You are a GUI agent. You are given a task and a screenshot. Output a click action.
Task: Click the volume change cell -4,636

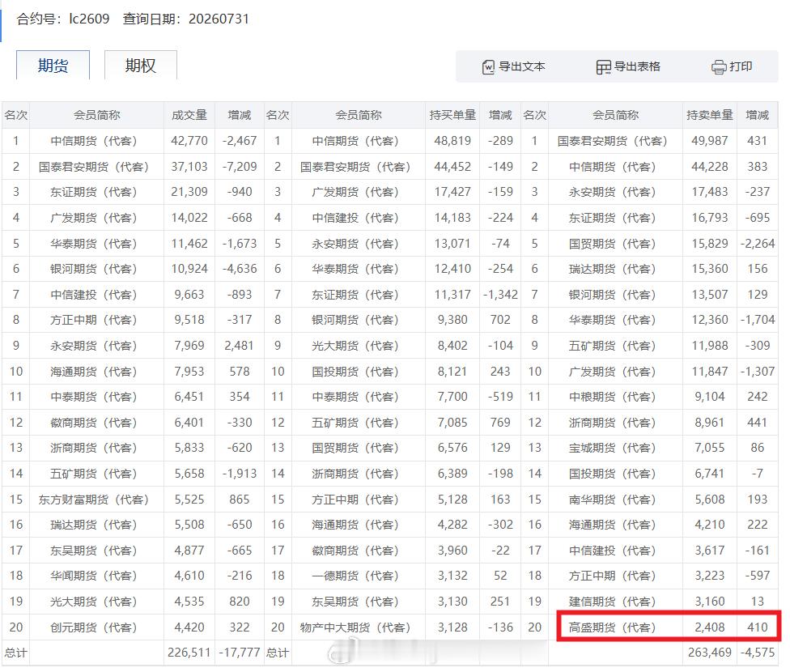click(x=240, y=269)
